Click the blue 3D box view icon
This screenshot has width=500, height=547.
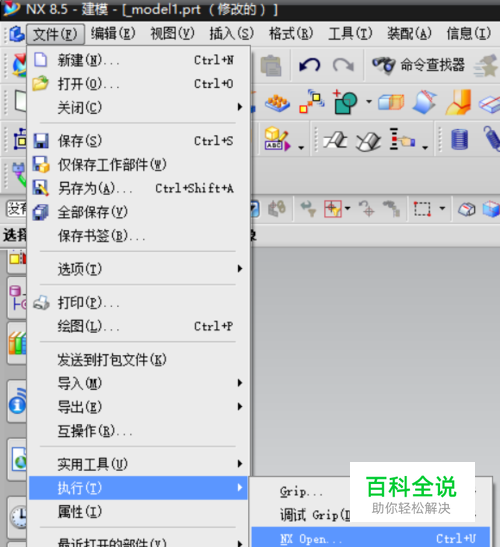[491, 209]
